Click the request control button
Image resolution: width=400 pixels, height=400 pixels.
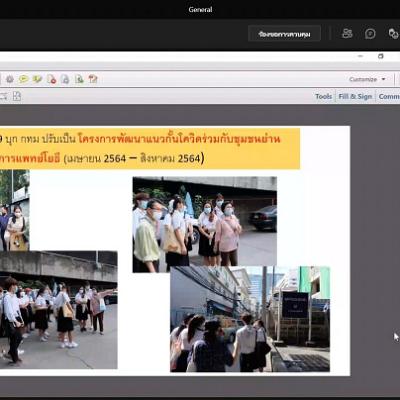tap(284, 34)
